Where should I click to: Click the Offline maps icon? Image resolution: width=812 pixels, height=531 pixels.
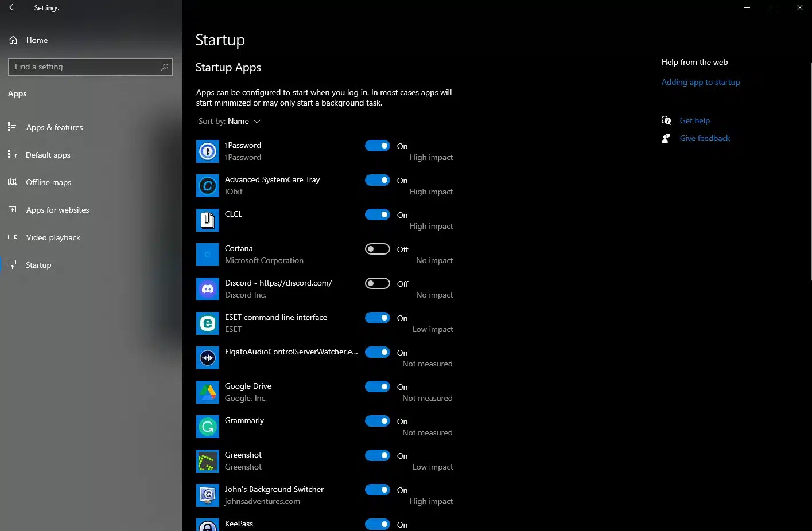click(12, 182)
